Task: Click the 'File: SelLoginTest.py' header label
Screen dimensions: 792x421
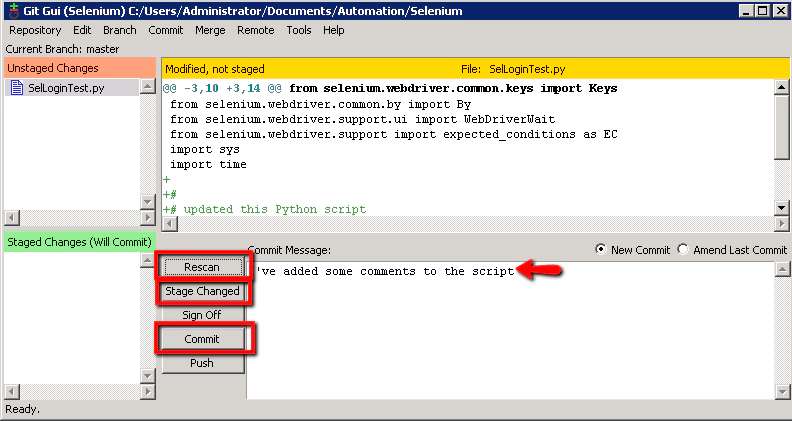Action: coord(513,69)
